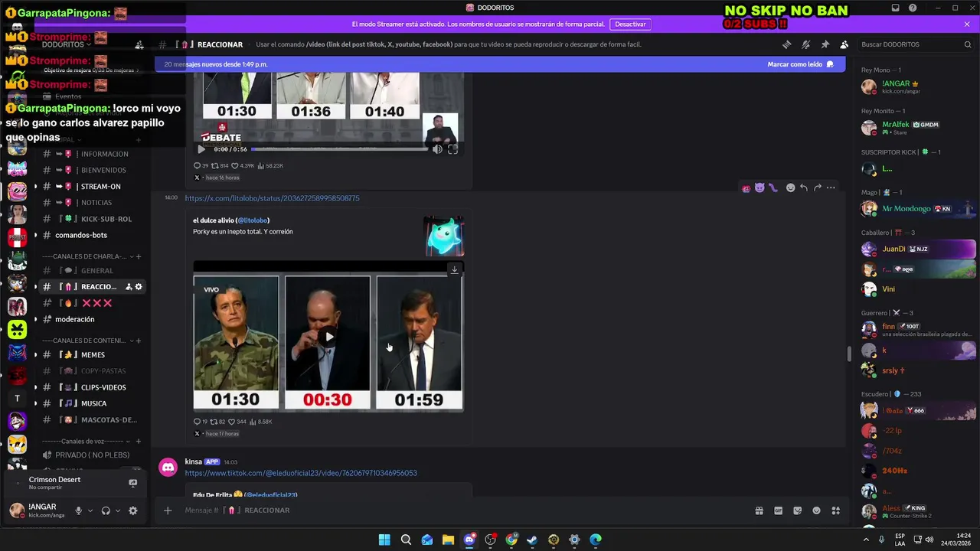Viewport: 980px width, 551px height.
Task: Open the x.com/litolobo status link
Action: coord(272,198)
